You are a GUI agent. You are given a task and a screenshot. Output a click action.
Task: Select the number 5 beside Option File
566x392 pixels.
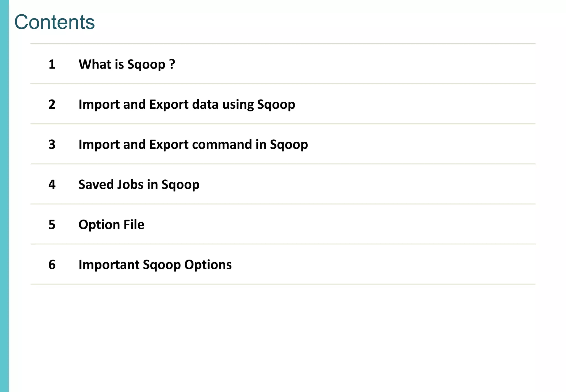tap(52, 224)
